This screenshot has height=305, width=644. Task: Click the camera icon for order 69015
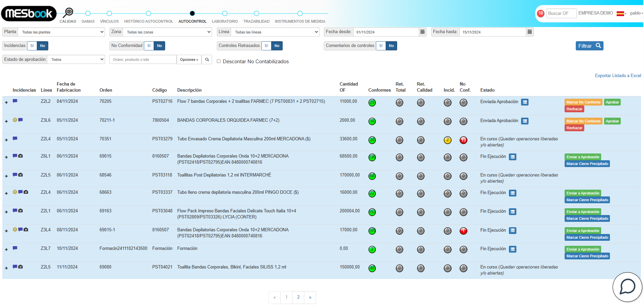(21, 156)
